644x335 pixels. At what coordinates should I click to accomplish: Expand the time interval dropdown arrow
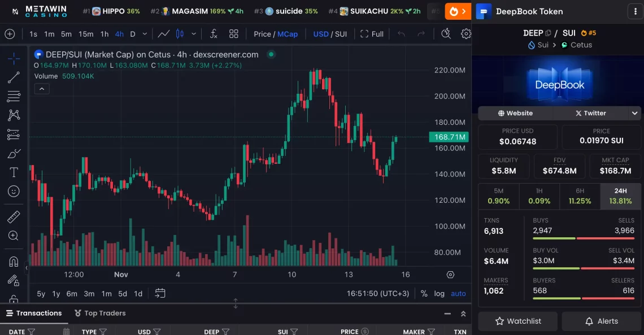coord(145,34)
